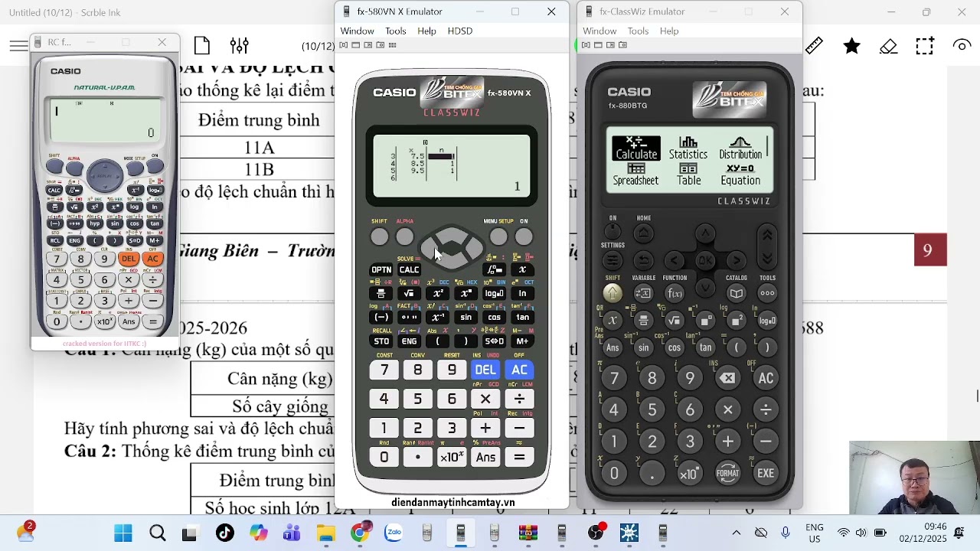Click the STO key on fx-580VN X

coord(381,341)
